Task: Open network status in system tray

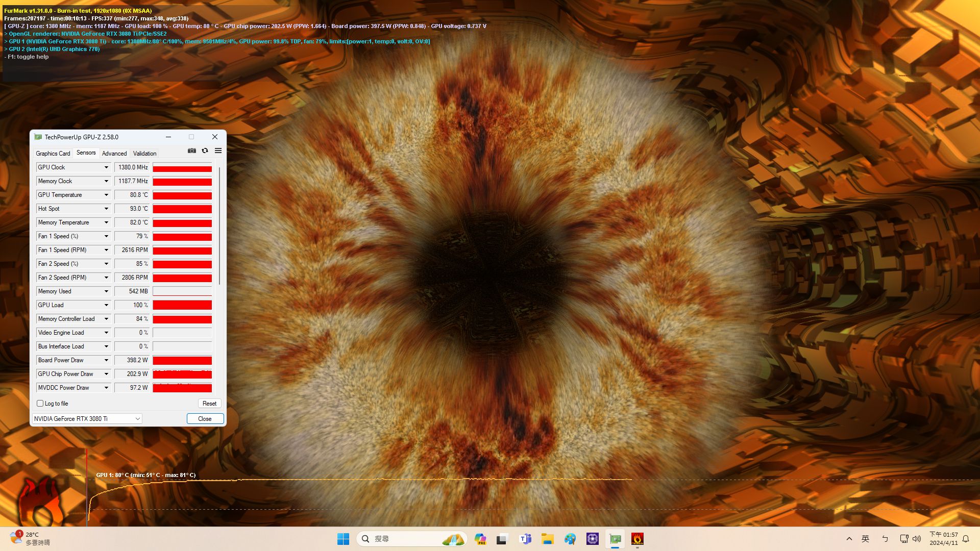Action: 904,539
